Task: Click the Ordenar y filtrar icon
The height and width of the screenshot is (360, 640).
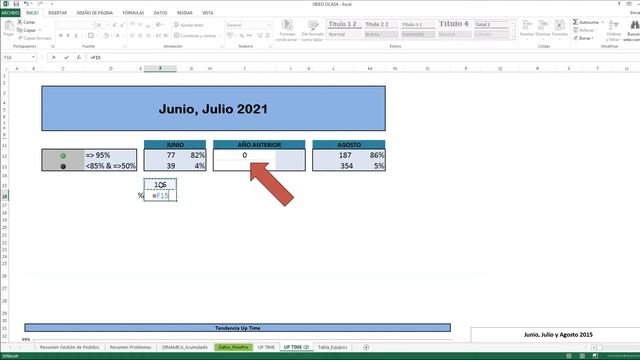Action: [613, 25]
